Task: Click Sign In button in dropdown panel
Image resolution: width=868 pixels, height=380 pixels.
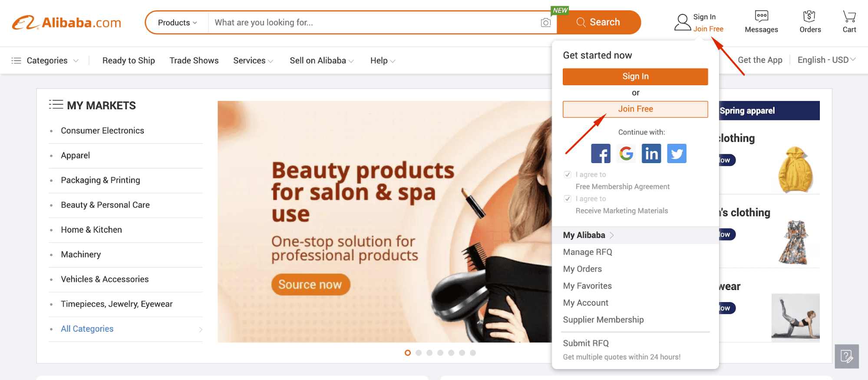Action: pyautogui.click(x=635, y=77)
